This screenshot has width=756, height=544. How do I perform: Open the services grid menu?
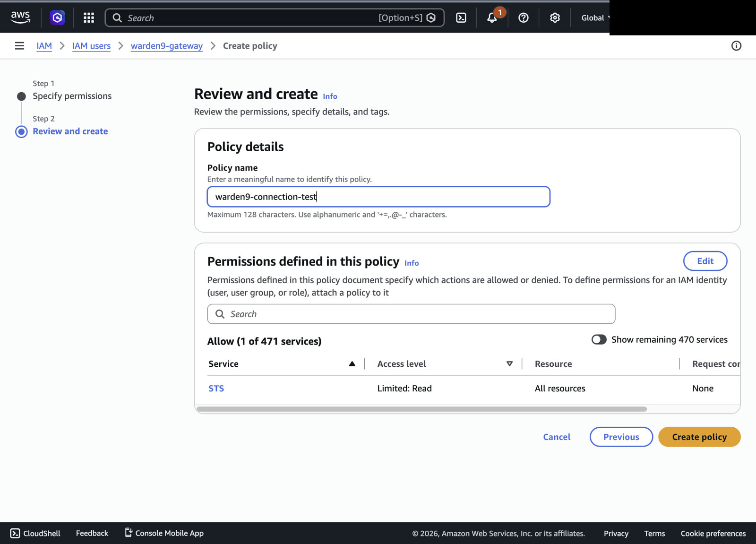[89, 18]
